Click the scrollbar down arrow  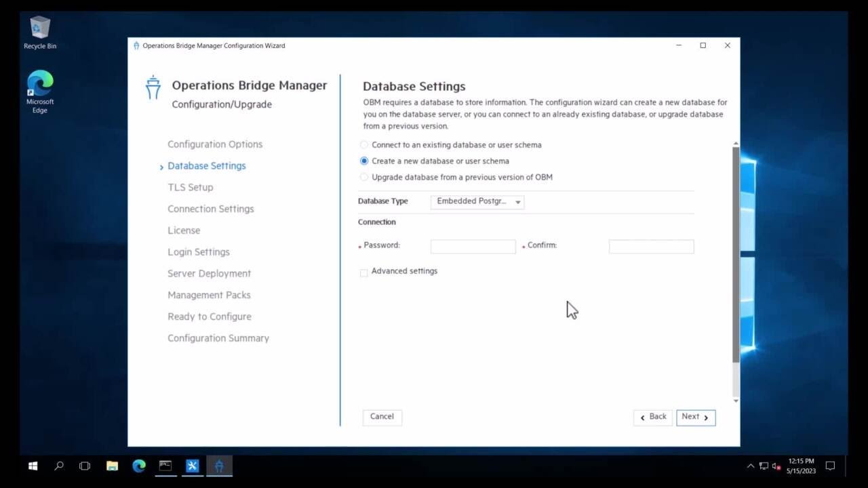pyautogui.click(x=736, y=401)
